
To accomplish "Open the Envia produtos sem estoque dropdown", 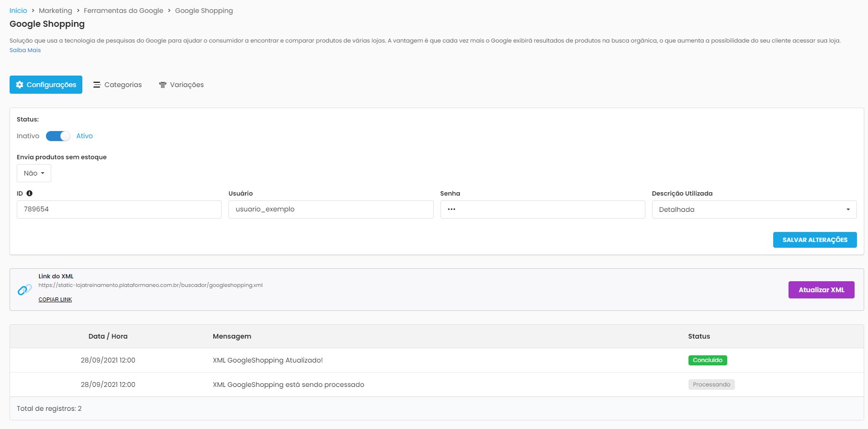I will tap(34, 173).
